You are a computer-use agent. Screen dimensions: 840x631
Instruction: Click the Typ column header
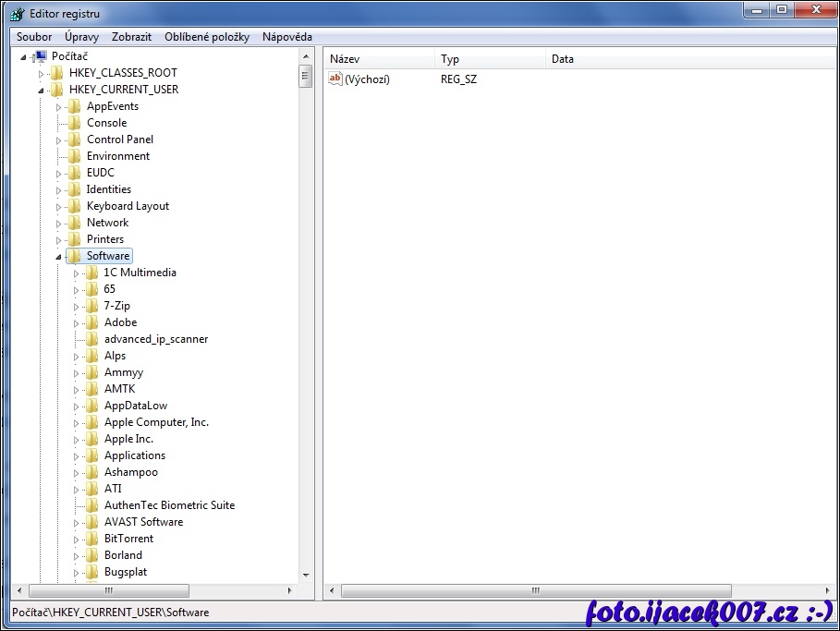(x=490, y=59)
